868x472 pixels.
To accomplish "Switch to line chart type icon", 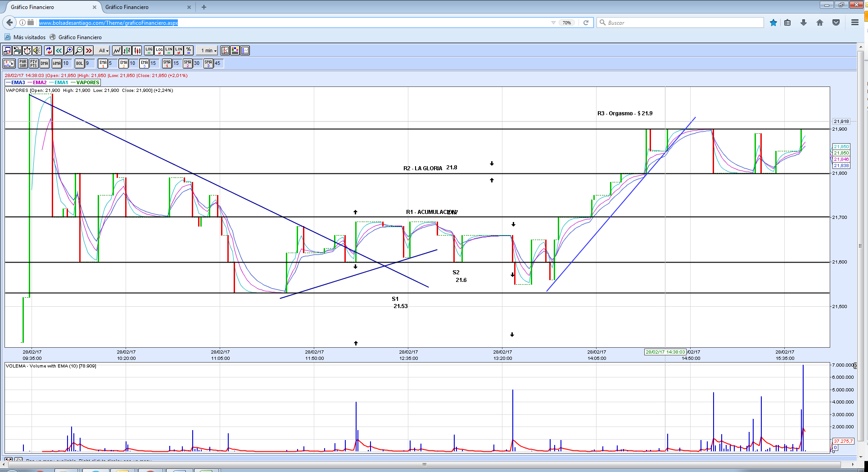I will 117,50.
